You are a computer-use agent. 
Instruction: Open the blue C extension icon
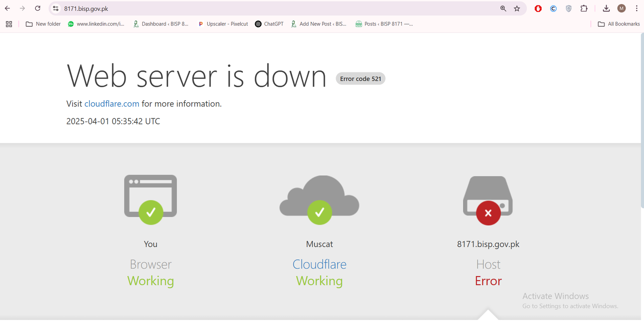point(553,8)
